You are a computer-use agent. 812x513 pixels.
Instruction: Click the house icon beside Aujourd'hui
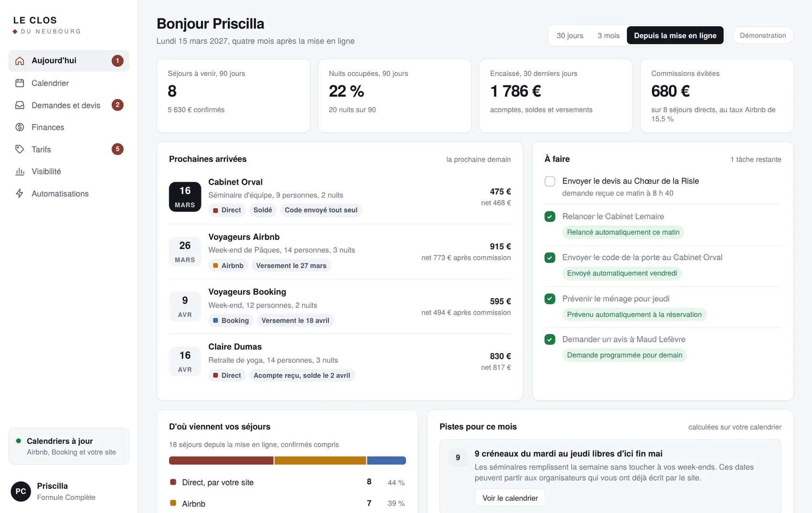coord(20,61)
